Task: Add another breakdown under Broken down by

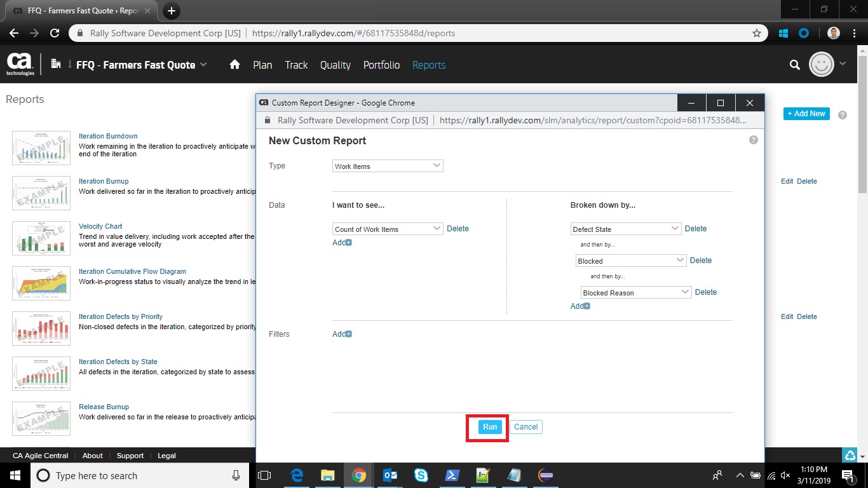Action: (x=580, y=306)
